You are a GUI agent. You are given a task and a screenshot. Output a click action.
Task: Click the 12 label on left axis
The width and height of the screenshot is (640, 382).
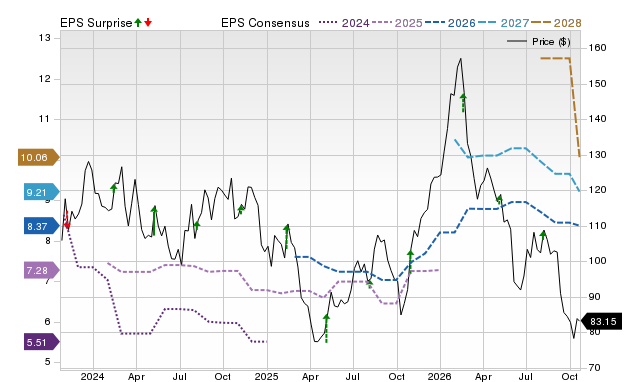pos(44,79)
